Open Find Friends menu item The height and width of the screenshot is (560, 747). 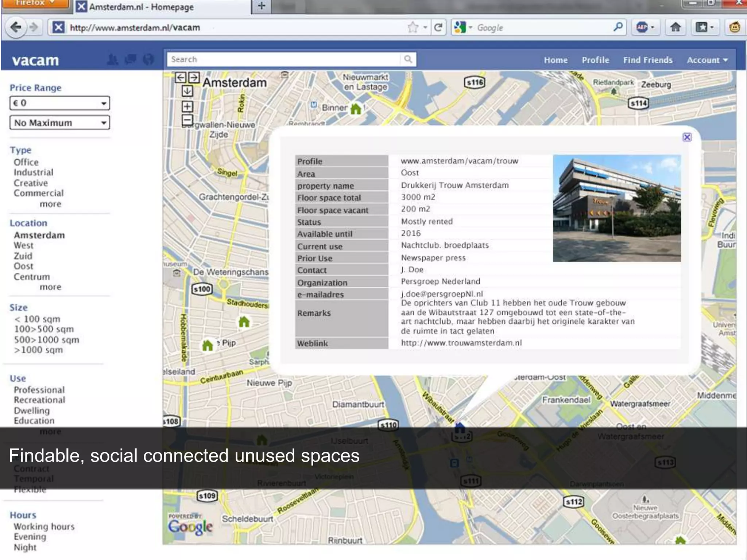point(648,60)
